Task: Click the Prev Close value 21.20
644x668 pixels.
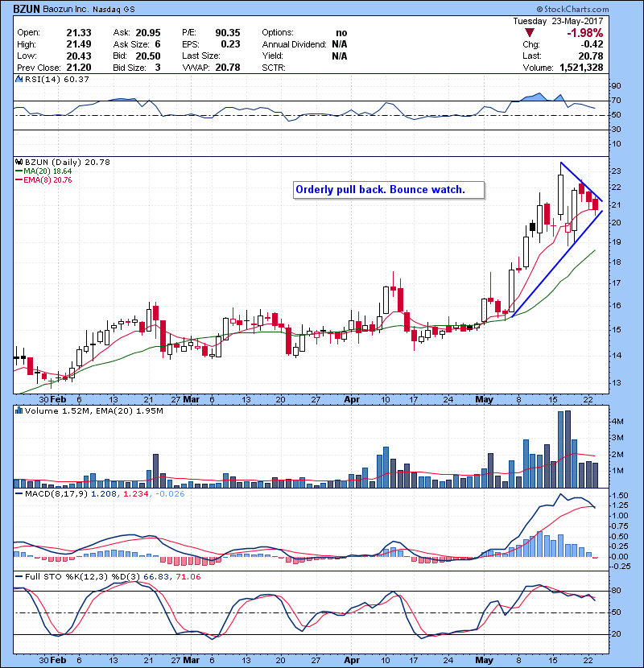Action: click(x=79, y=68)
